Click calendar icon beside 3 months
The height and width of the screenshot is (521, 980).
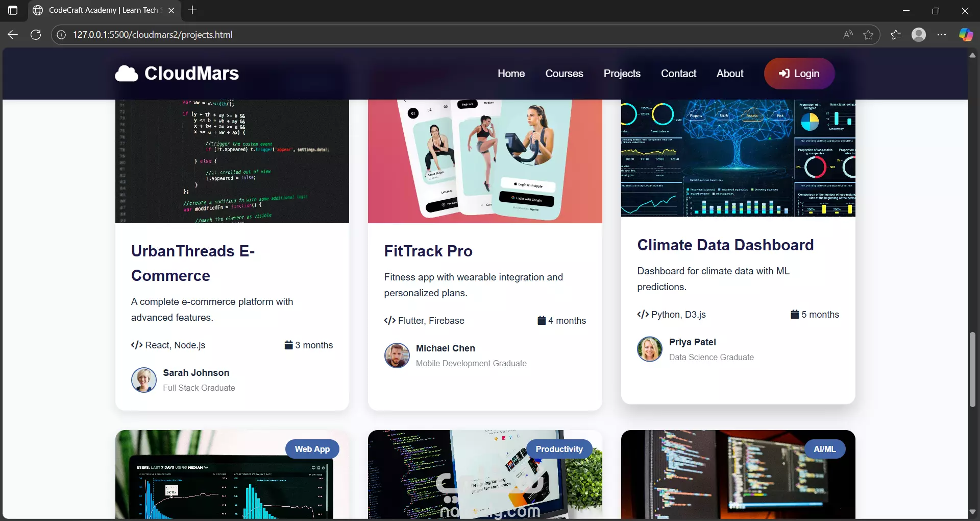pyautogui.click(x=289, y=345)
